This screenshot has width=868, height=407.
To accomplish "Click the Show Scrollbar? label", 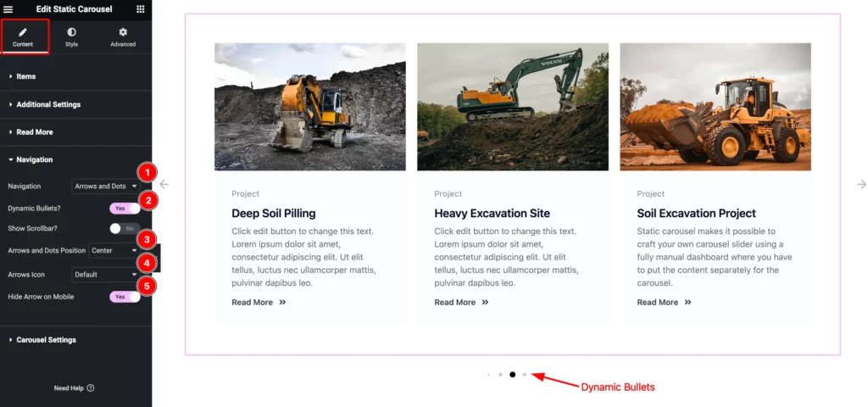I will (33, 228).
